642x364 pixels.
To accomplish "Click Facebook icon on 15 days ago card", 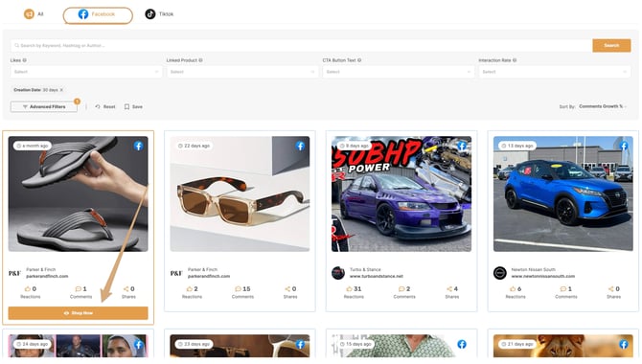I will point(462,344).
